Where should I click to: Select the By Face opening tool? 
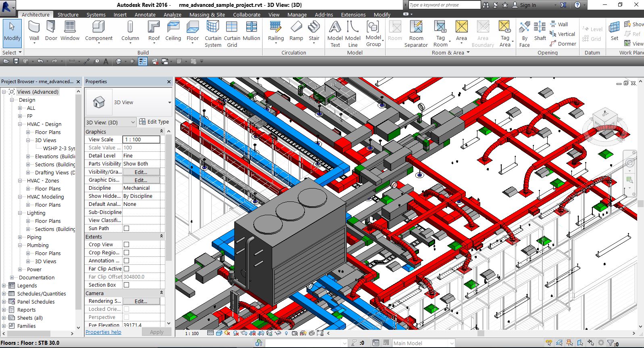tap(524, 34)
